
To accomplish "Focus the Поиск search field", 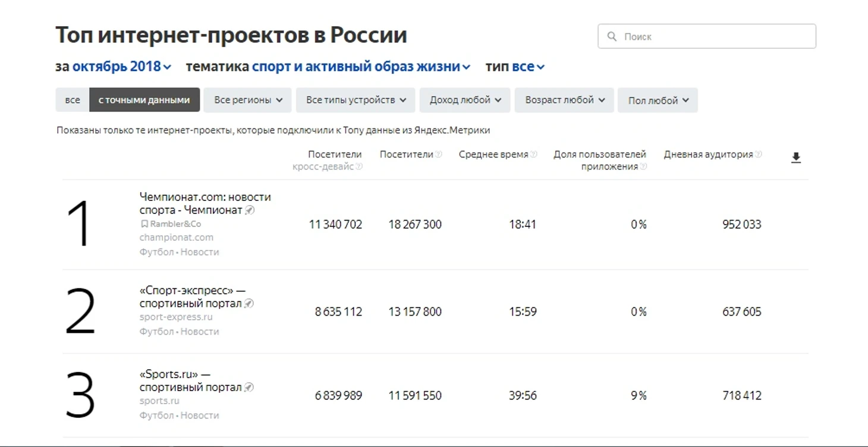I will coord(707,36).
